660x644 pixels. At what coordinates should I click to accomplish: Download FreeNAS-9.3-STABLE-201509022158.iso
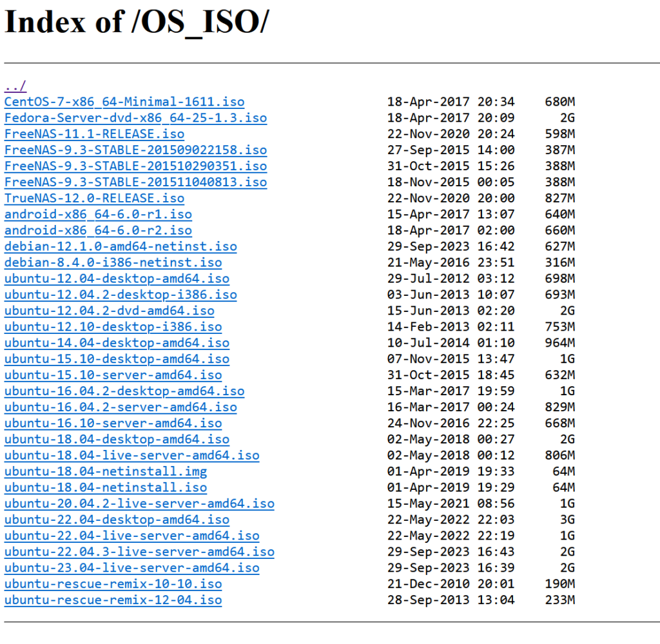(x=135, y=150)
